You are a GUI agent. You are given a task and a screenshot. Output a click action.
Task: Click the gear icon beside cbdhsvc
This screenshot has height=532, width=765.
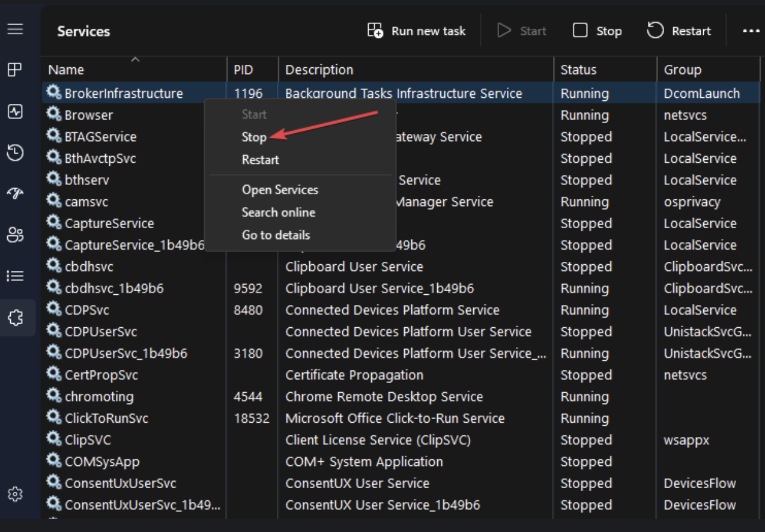[x=54, y=265]
